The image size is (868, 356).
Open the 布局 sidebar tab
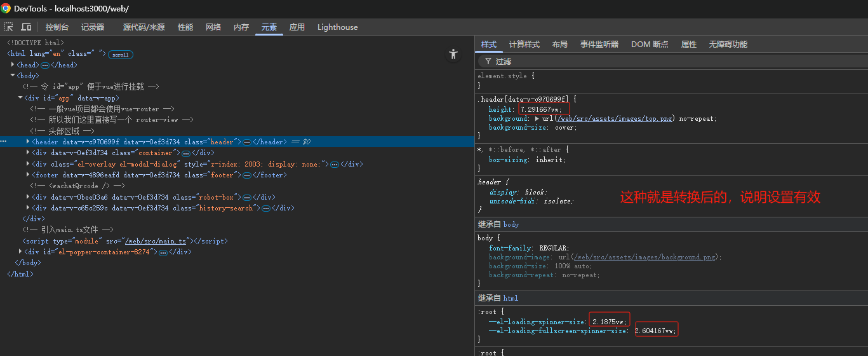560,44
